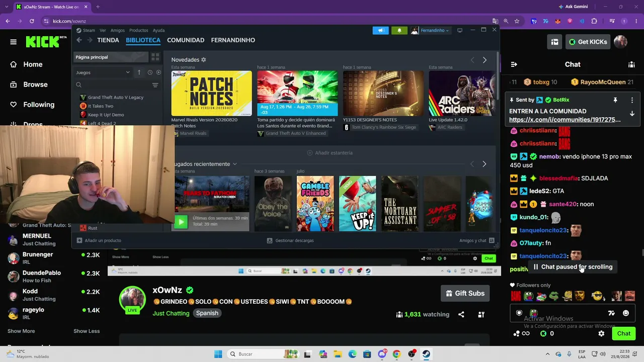The width and height of the screenshot is (644, 362).
Task: Resume chat with 'Chat paused for scrolling'
Action: [x=572, y=267]
